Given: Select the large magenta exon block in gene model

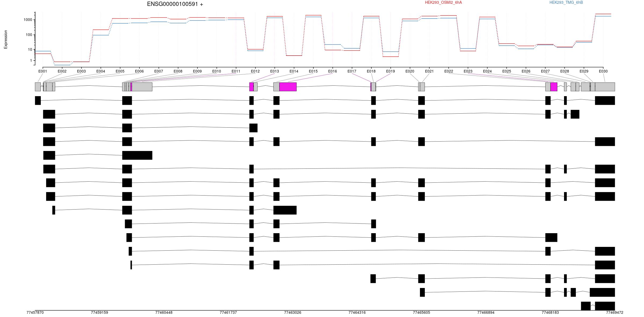Looking at the screenshot, I should [x=288, y=87].
